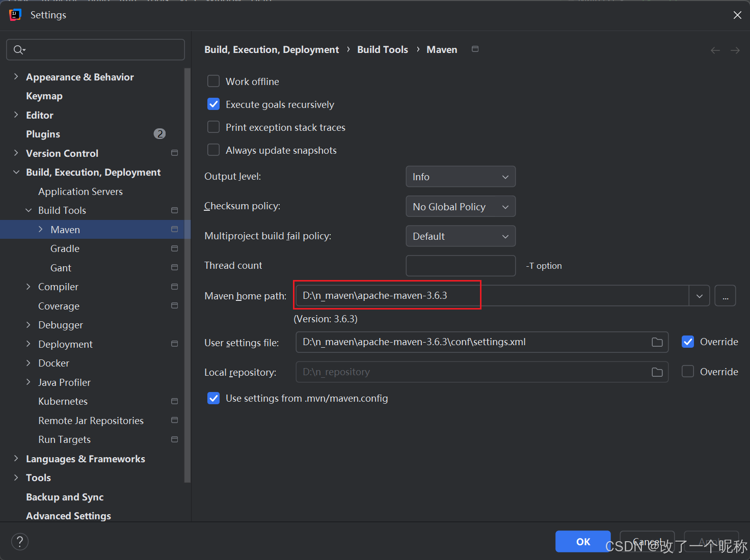Open Advanced Settings
The image size is (750, 560).
point(68,516)
